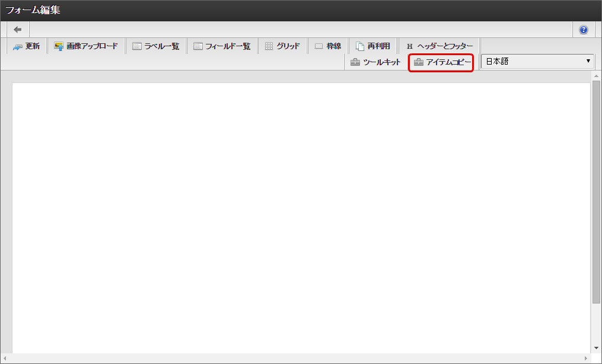
Task: Click the 再利用 reuse button
Action: click(x=373, y=46)
